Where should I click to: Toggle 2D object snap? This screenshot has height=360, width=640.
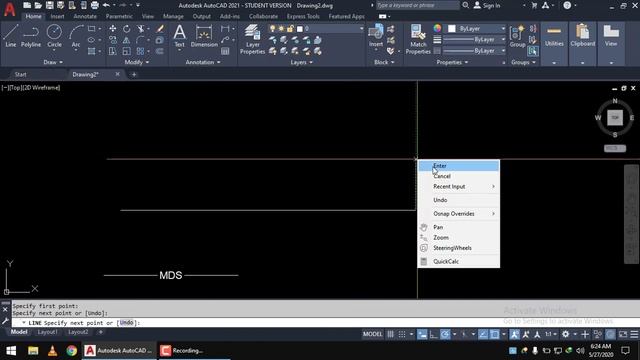494,334
